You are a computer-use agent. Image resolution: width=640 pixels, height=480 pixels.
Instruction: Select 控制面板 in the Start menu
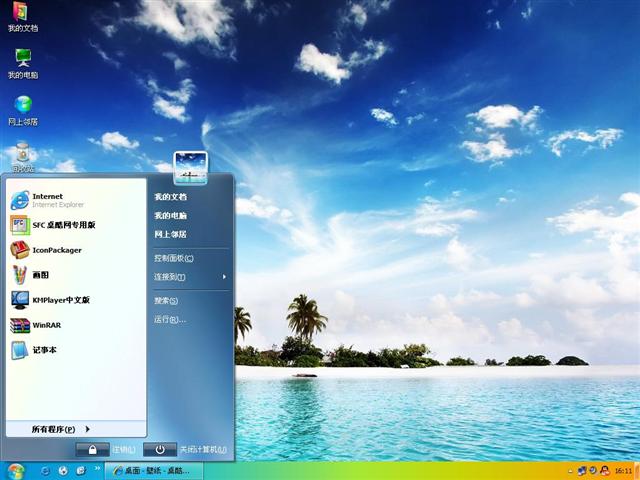pos(174,258)
